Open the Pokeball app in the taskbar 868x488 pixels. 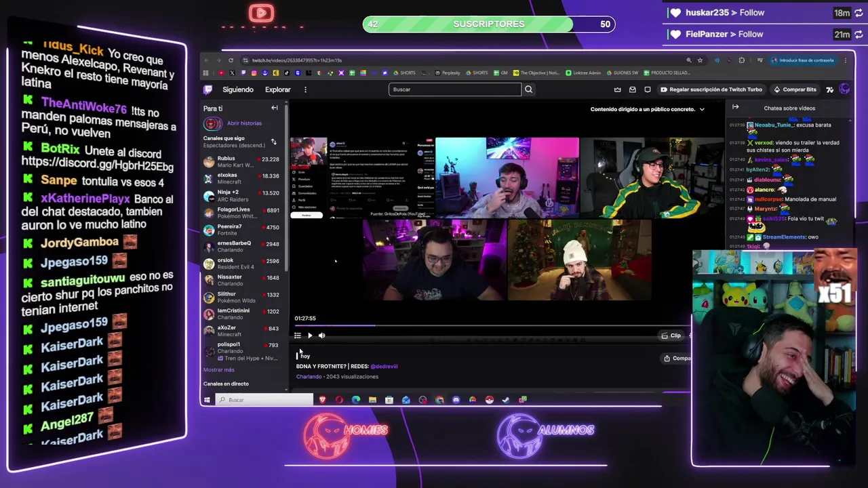click(489, 400)
